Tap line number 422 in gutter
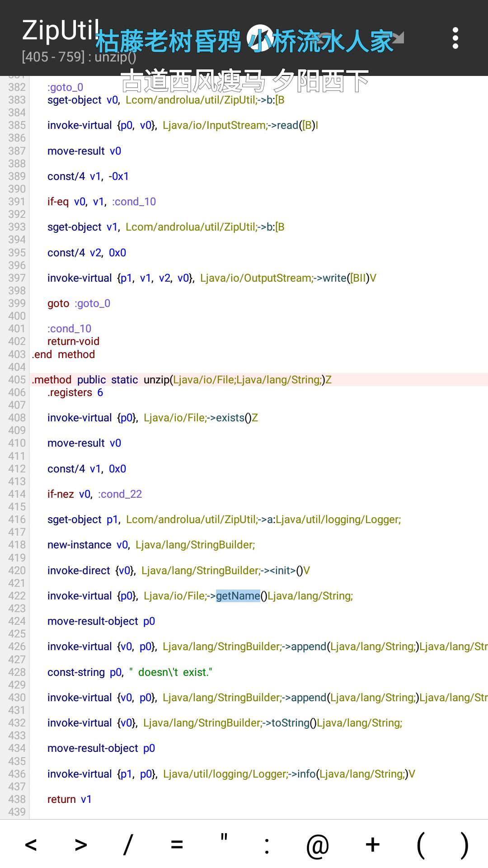Screen dimensions: 488x868 pyautogui.click(x=17, y=596)
